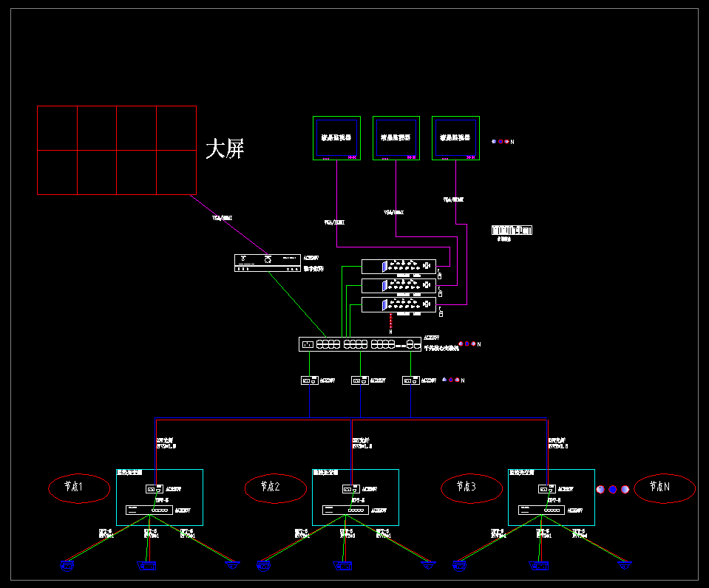Click the 数字矩阵 label beside the matrix device
Screen dimensions: 709x588
click(x=313, y=269)
